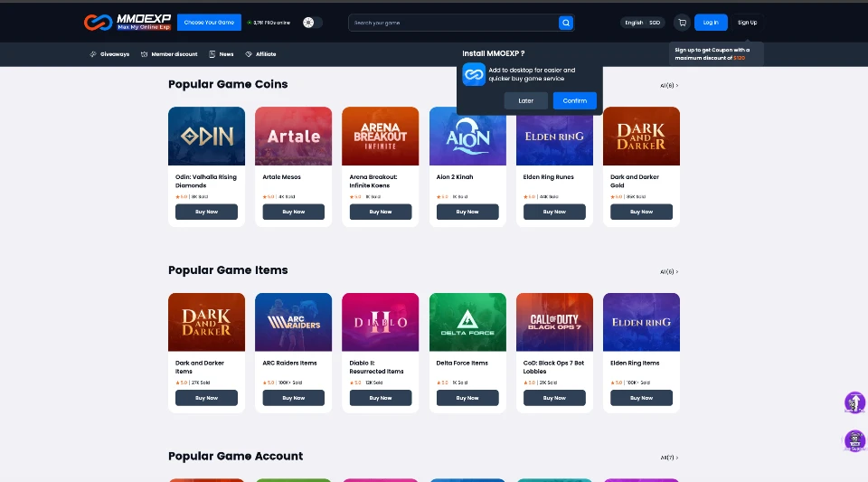Viewport: 868px width, 482px height.
Task: Open the Odin game coin thumbnail
Action: coord(206,137)
